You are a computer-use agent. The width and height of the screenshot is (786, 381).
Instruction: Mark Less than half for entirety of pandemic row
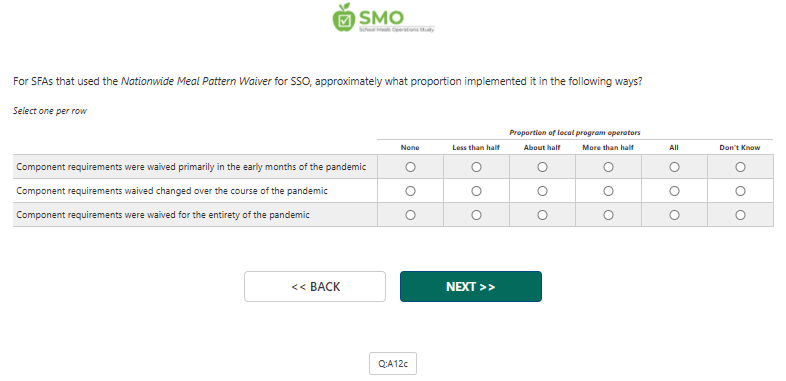pos(476,215)
